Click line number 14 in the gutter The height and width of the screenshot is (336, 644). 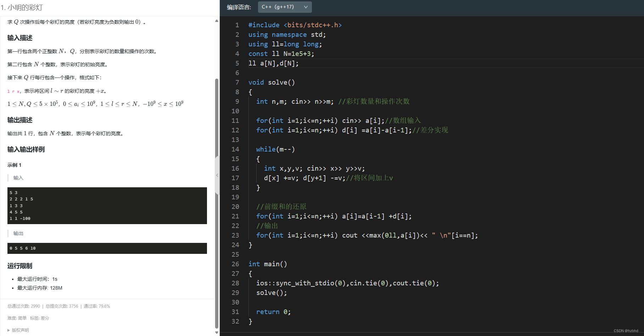point(235,149)
